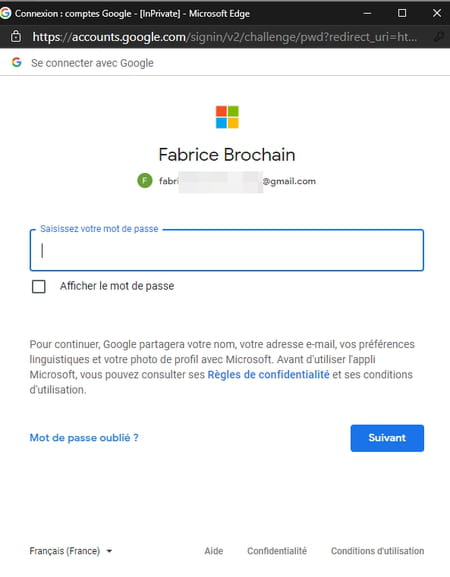Click the Google G icon in header
450x577 pixels.
[x=17, y=63]
